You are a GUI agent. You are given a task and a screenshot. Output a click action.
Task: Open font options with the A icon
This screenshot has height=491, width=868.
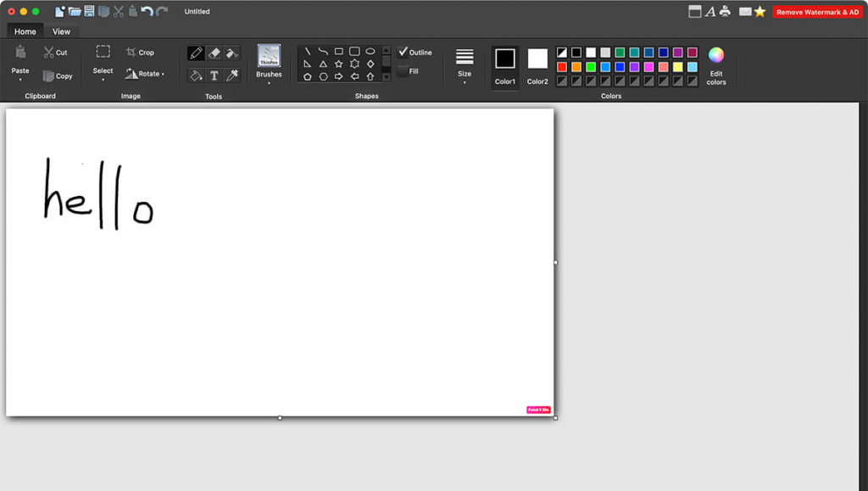(709, 11)
